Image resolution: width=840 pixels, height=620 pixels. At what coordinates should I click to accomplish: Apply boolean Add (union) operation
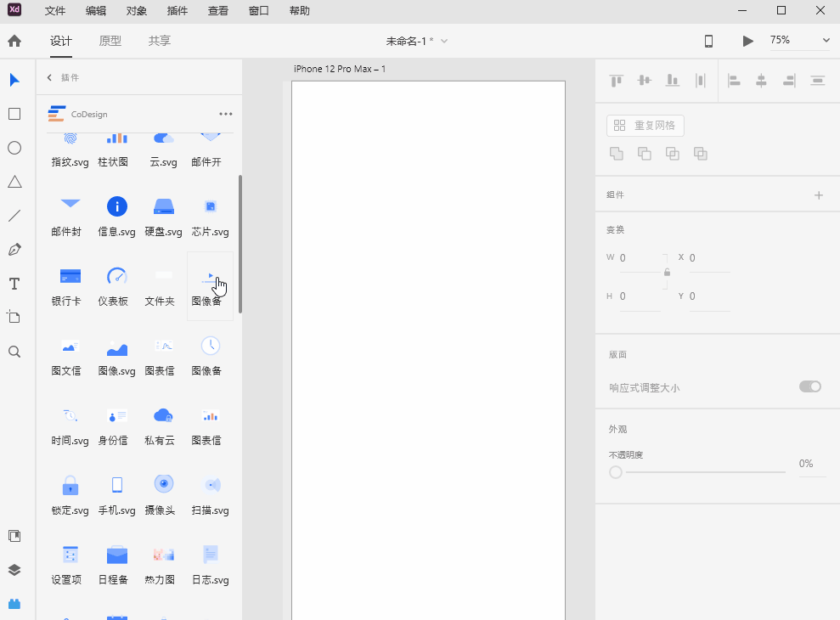(x=616, y=154)
